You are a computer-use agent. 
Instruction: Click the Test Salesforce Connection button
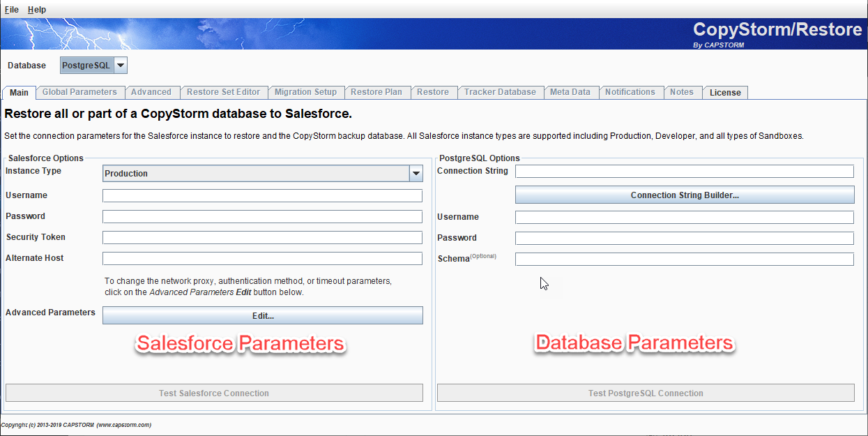(214, 393)
